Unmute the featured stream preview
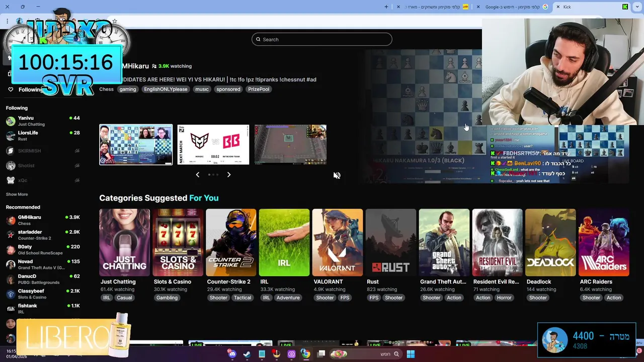 click(337, 175)
